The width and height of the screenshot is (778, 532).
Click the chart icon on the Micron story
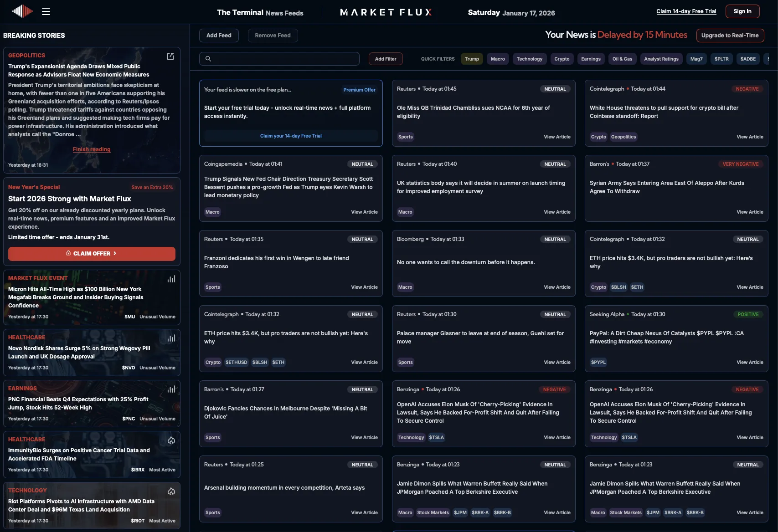click(x=171, y=279)
